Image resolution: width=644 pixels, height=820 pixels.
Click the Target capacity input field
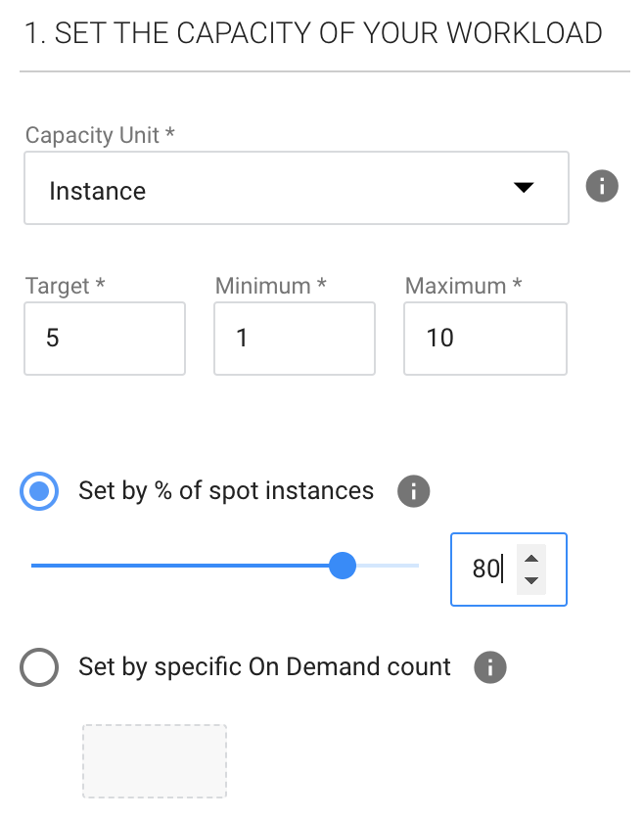click(x=105, y=339)
